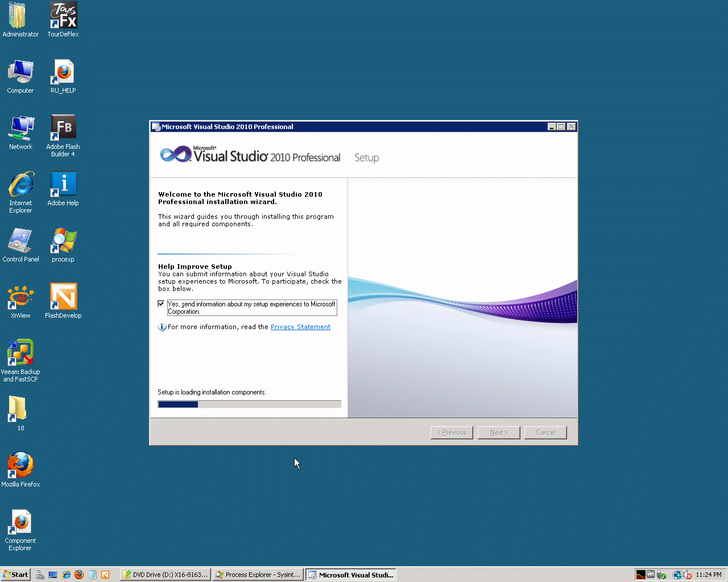Launch Internet Explorer from quick launch
The height and width of the screenshot is (582, 728).
click(x=66, y=575)
